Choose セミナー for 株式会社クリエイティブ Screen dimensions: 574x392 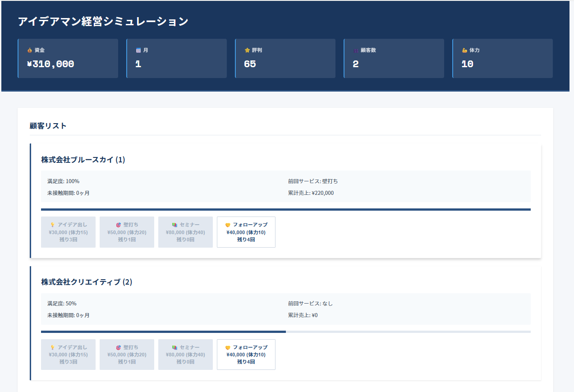185,355
